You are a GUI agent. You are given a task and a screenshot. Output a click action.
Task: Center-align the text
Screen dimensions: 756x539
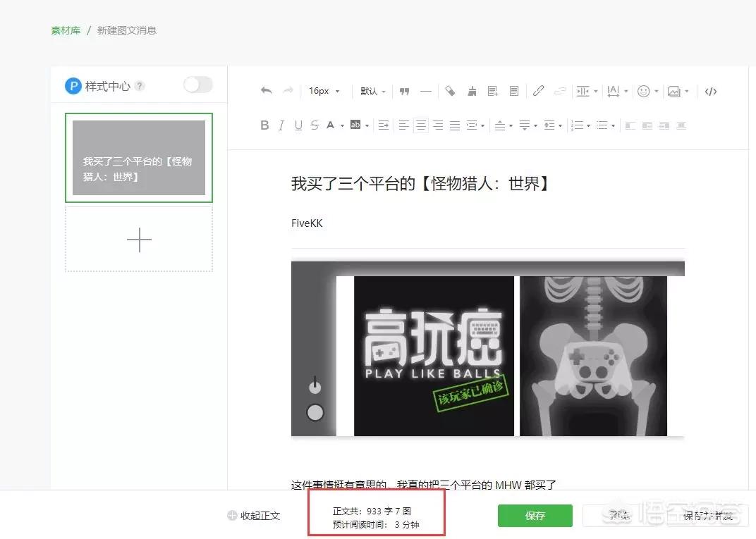pyautogui.click(x=421, y=125)
